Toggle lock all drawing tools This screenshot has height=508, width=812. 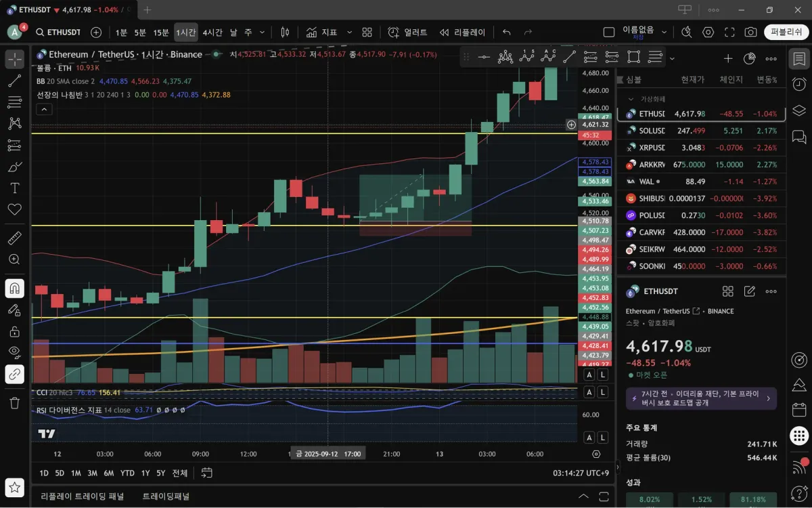tap(14, 331)
